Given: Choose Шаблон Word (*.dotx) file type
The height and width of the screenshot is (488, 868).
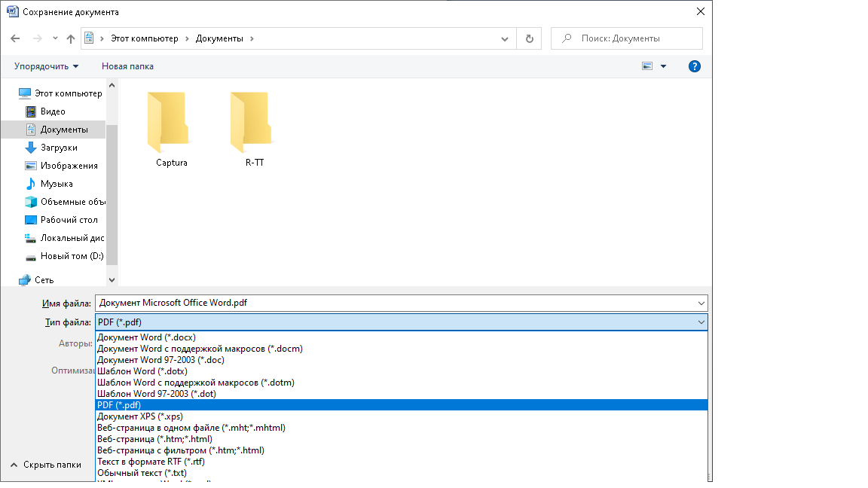Looking at the screenshot, I should (x=402, y=371).
